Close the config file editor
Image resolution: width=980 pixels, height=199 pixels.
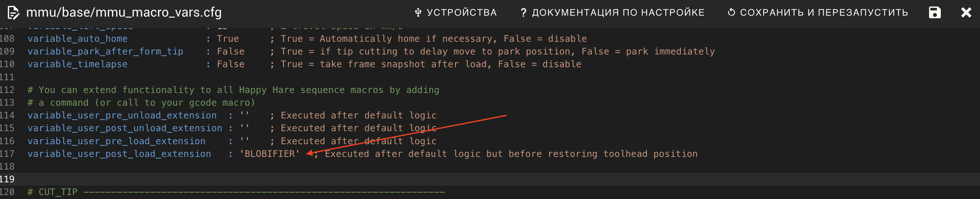pos(966,12)
